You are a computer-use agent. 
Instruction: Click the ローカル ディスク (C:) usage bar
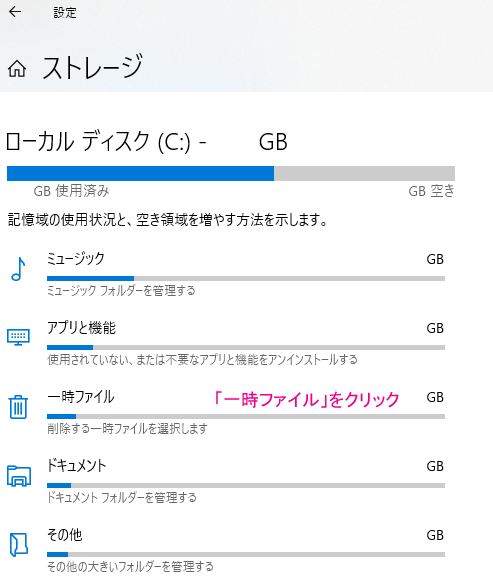231,173
